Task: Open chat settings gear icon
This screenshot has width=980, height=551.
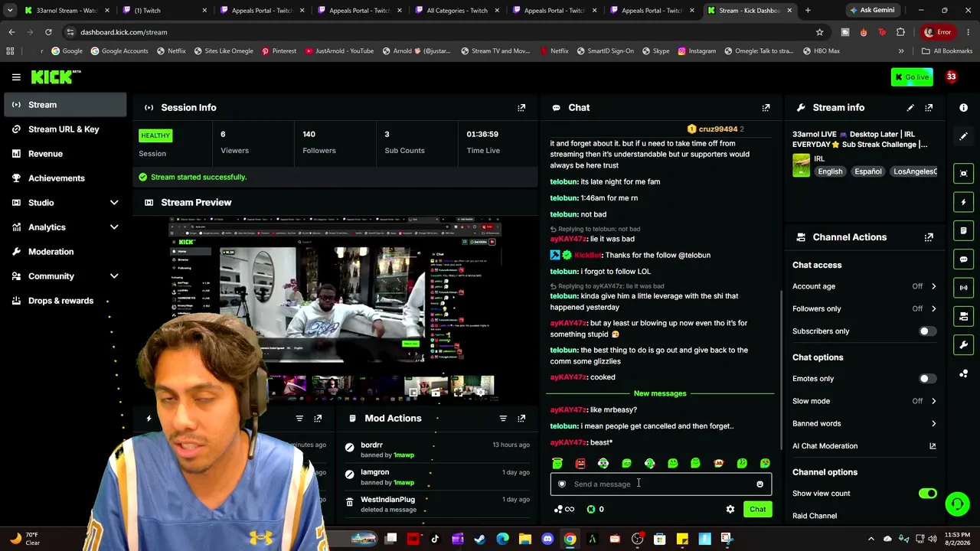Action: (730, 510)
